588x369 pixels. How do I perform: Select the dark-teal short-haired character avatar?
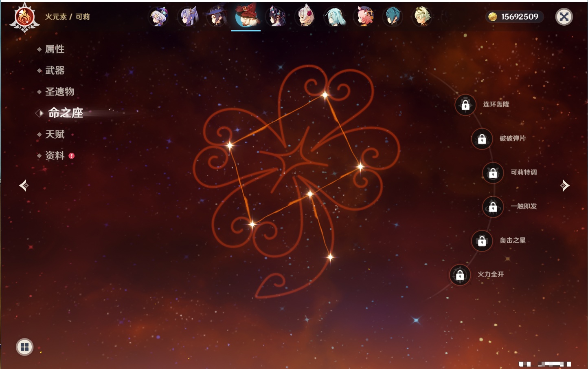coord(393,17)
